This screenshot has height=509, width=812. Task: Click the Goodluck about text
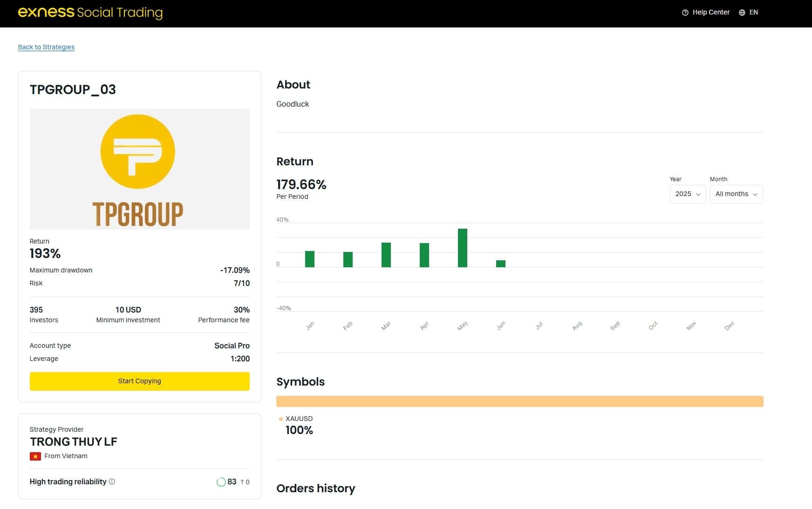[293, 104]
